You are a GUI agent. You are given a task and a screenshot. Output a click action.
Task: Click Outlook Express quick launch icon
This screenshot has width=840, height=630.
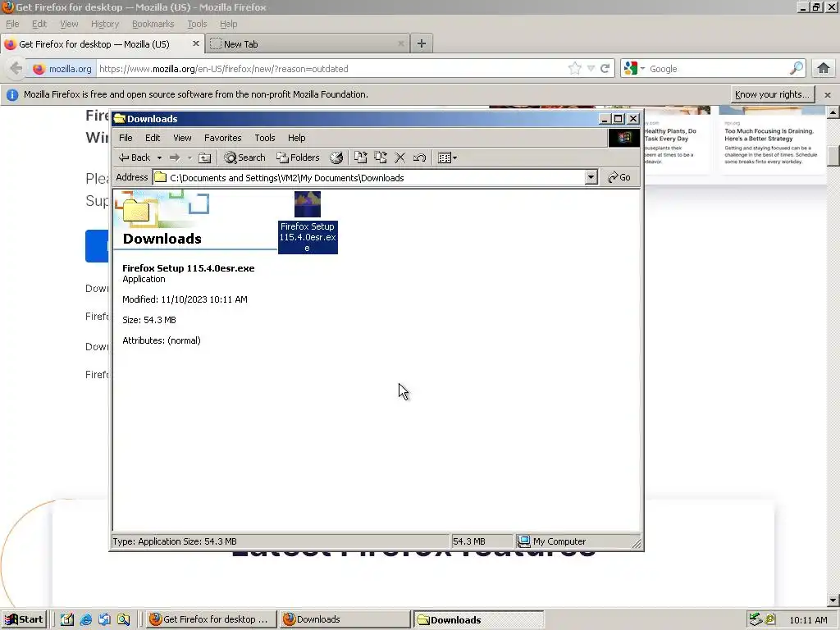(104, 619)
